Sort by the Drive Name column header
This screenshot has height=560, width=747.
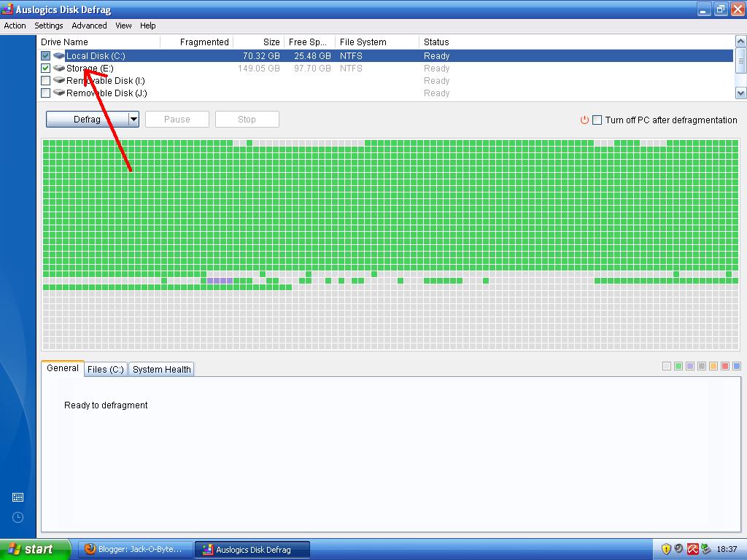point(99,42)
